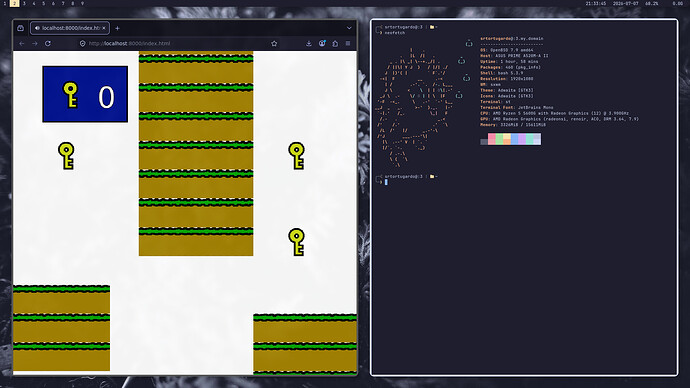Switch to workspace 3 in the bar
The image size is (690, 388).
[24, 3]
